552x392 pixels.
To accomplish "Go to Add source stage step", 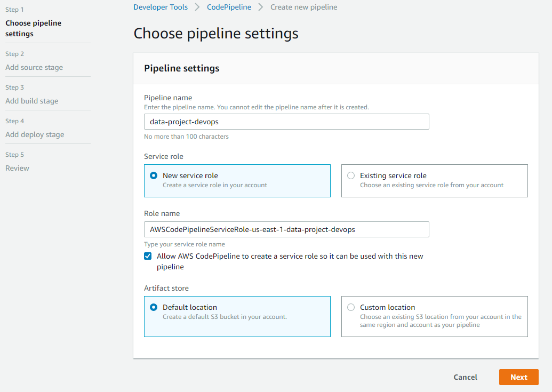I will click(34, 67).
